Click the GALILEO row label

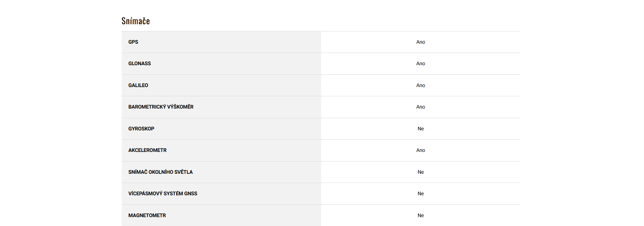pos(138,85)
